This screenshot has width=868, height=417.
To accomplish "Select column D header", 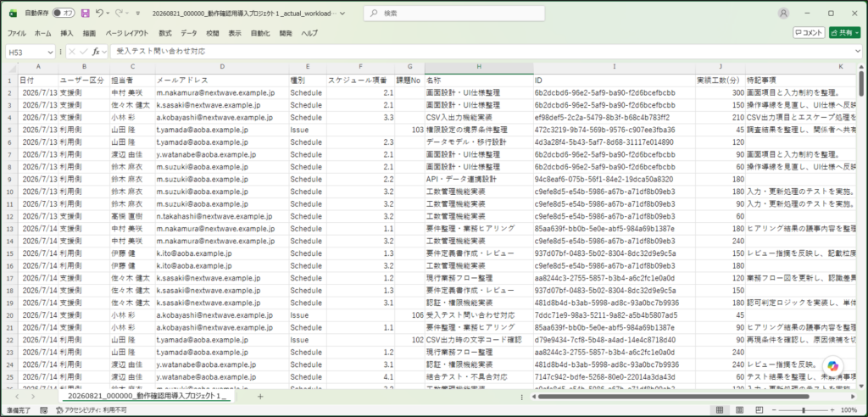I will point(222,66).
